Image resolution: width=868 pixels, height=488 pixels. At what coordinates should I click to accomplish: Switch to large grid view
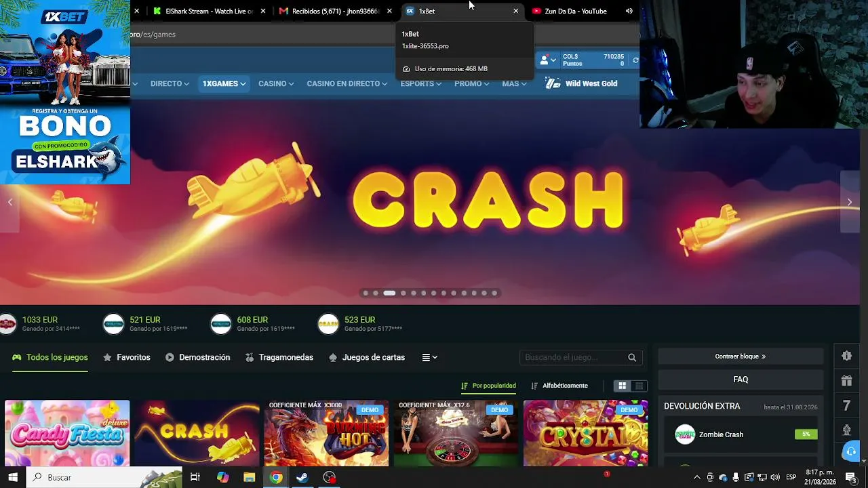(x=622, y=386)
